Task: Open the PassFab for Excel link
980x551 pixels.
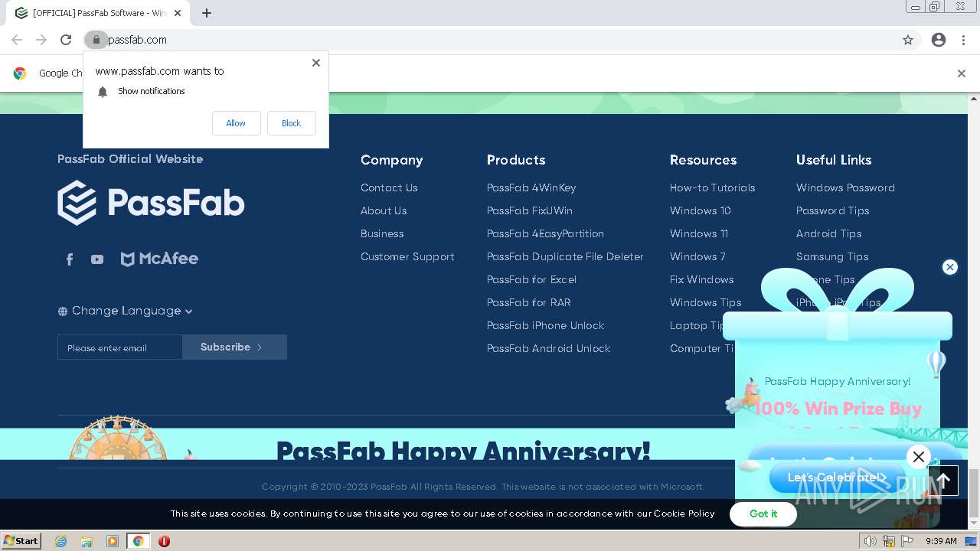Action: point(531,279)
